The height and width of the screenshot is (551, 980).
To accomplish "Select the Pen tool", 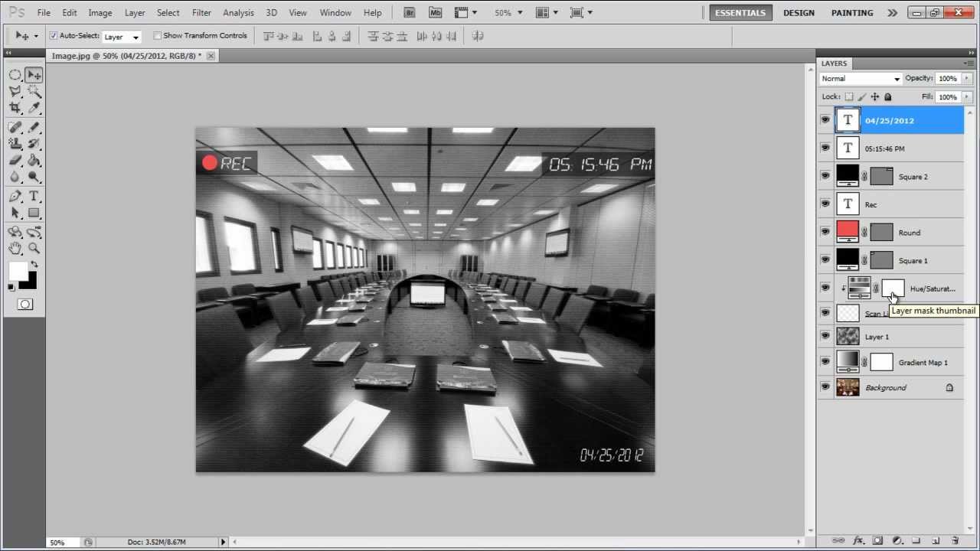I will pyautogui.click(x=15, y=197).
